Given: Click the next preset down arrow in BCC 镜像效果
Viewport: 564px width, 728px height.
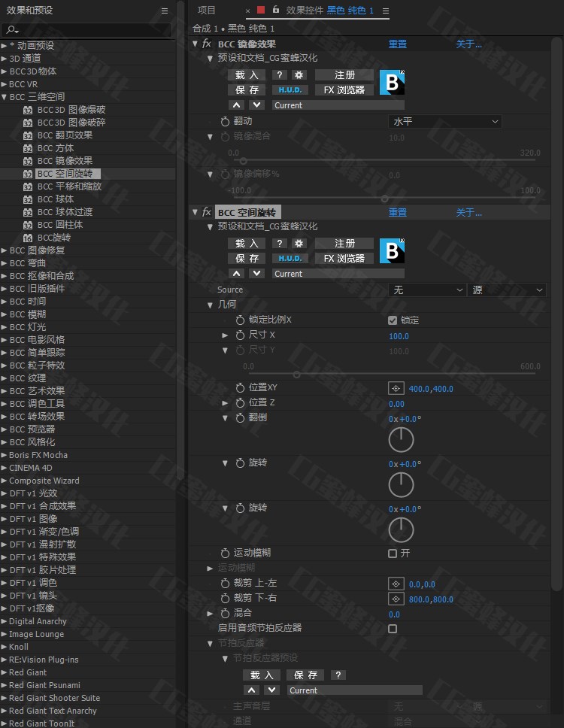Looking at the screenshot, I should [x=256, y=105].
